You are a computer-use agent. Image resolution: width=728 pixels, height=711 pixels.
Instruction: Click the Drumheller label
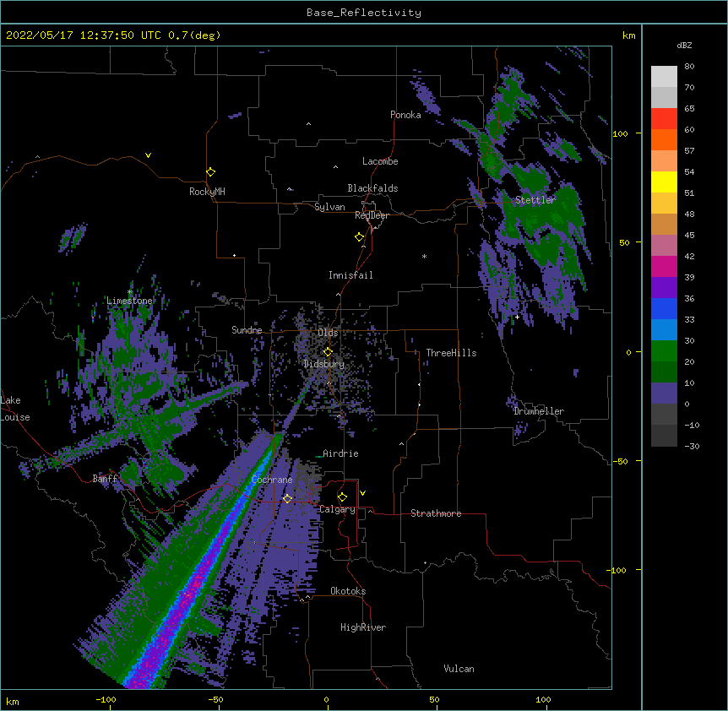[539, 411]
